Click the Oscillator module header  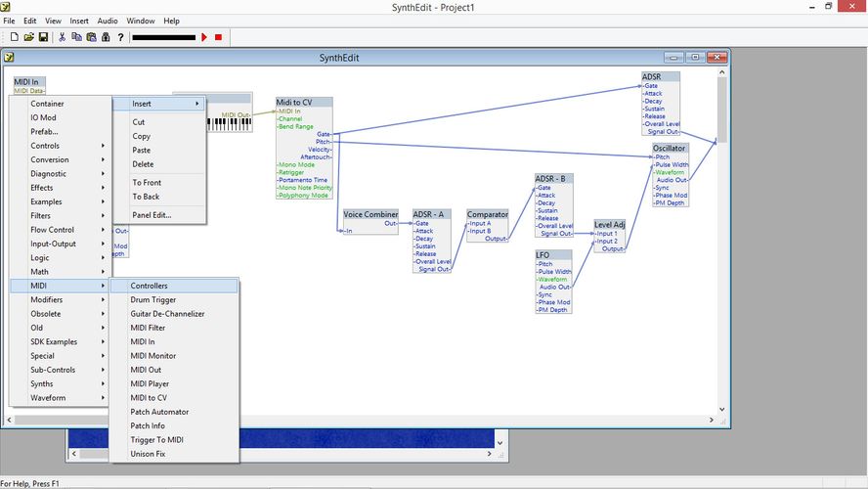pyautogui.click(x=670, y=149)
